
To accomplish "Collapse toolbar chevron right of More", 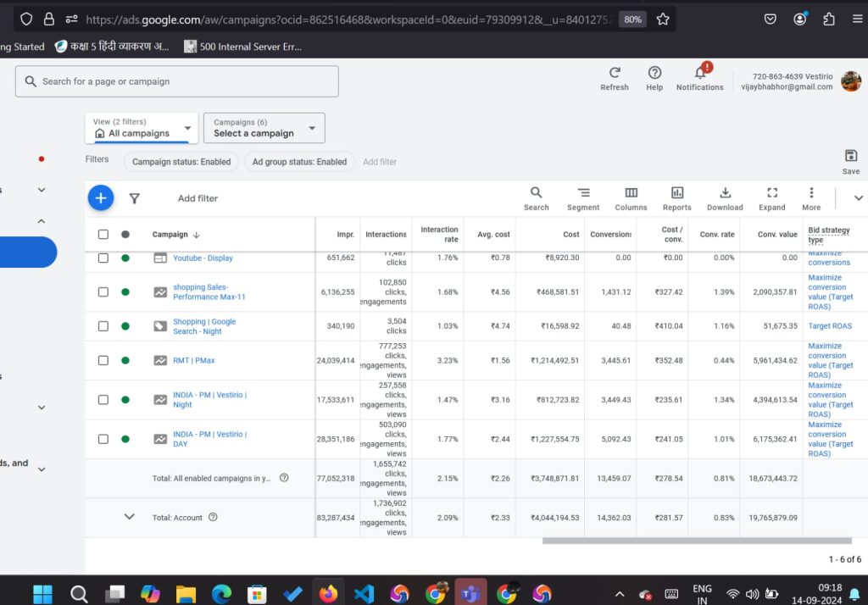I will pyautogui.click(x=858, y=198).
